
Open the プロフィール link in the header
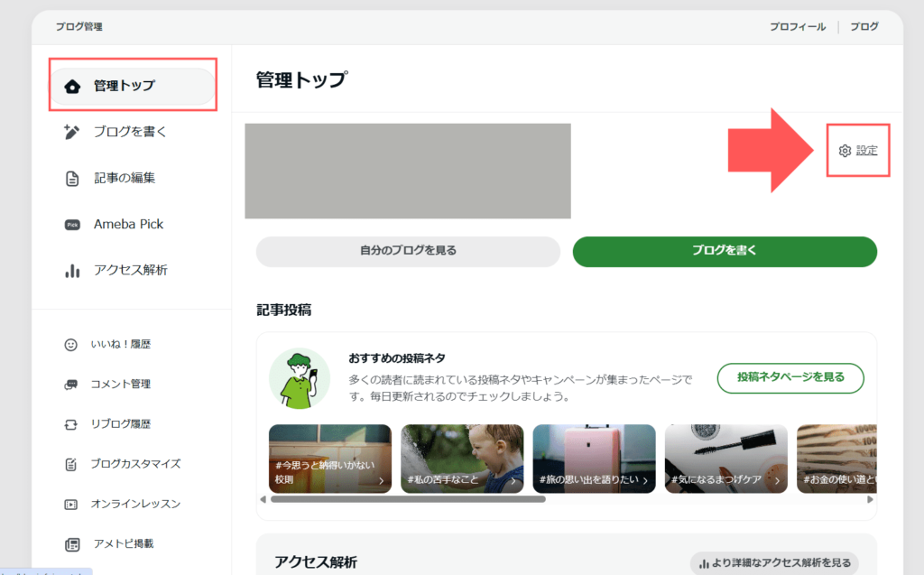pyautogui.click(x=797, y=27)
